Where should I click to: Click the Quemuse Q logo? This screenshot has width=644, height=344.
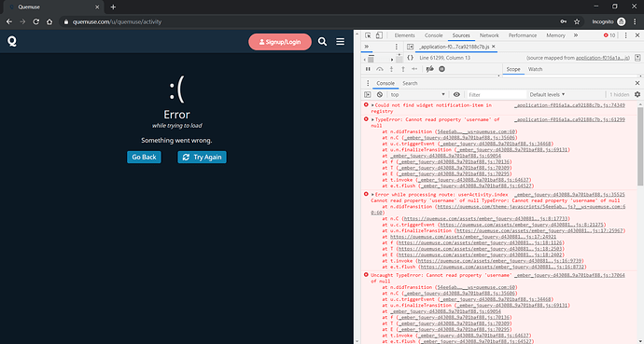pos(12,41)
